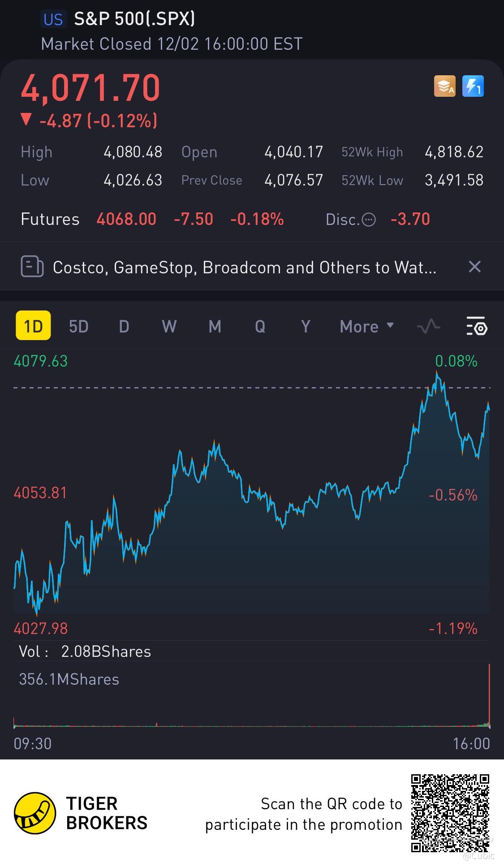Image resolution: width=504 pixels, height=867 pixels.
Task: Toggle the chart line style icon
Action: pyautogui.click(x=428, y=327)
